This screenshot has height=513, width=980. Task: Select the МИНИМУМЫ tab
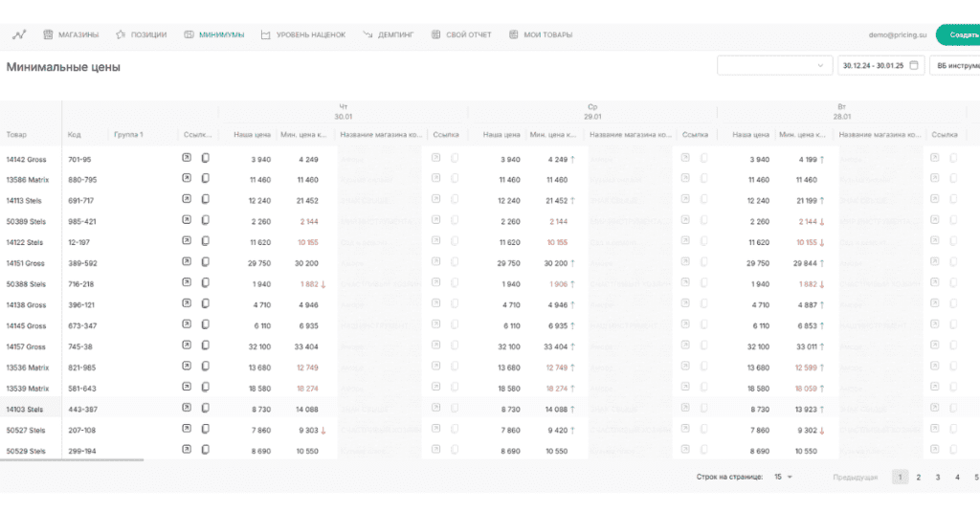click(x=214, y=34)
